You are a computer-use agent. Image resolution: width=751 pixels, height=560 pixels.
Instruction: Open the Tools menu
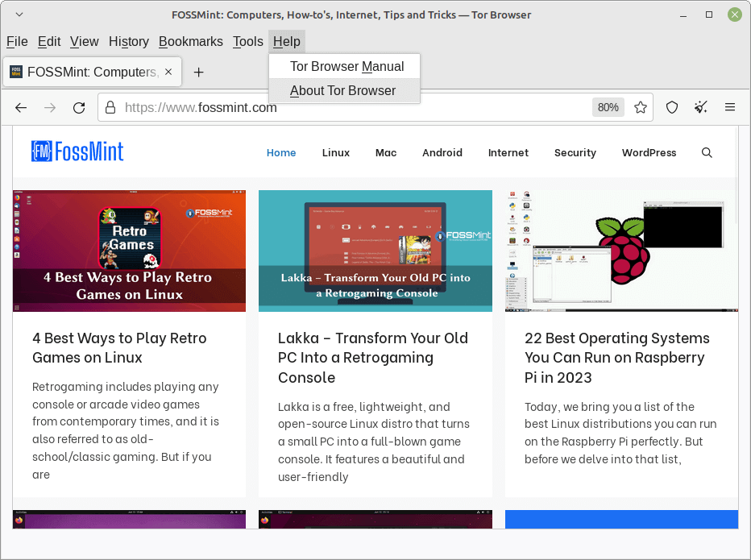248,42
